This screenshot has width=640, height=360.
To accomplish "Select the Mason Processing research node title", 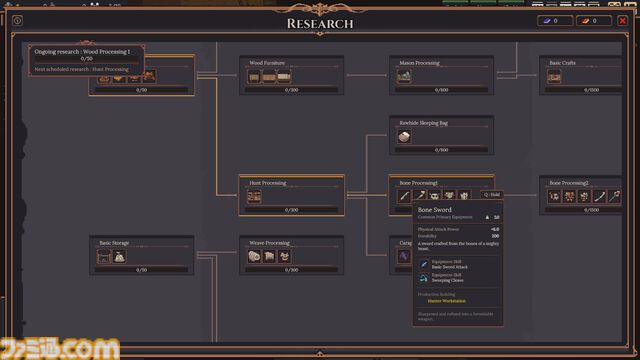I will tap(419, 63).
